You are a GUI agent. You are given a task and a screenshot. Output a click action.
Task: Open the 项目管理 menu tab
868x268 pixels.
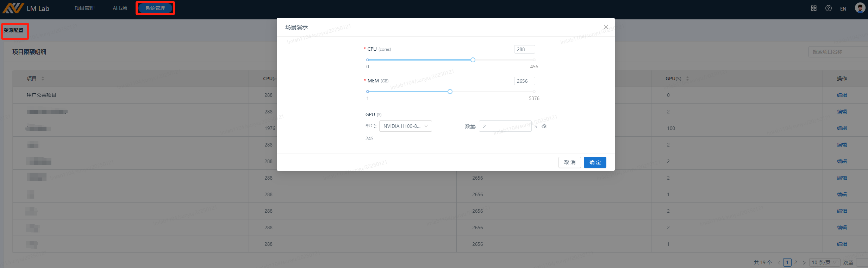pos(85,8)
